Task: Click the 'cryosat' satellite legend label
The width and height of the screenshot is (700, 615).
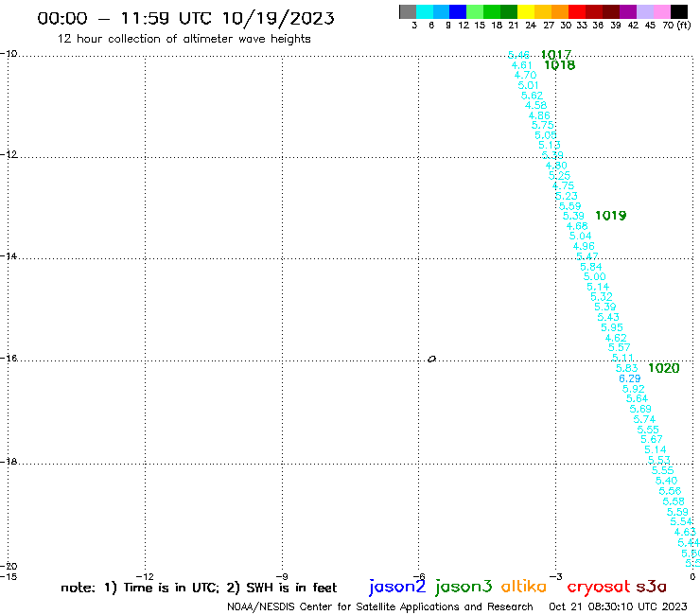Action: pyautogui.click(x=599, y=587)
